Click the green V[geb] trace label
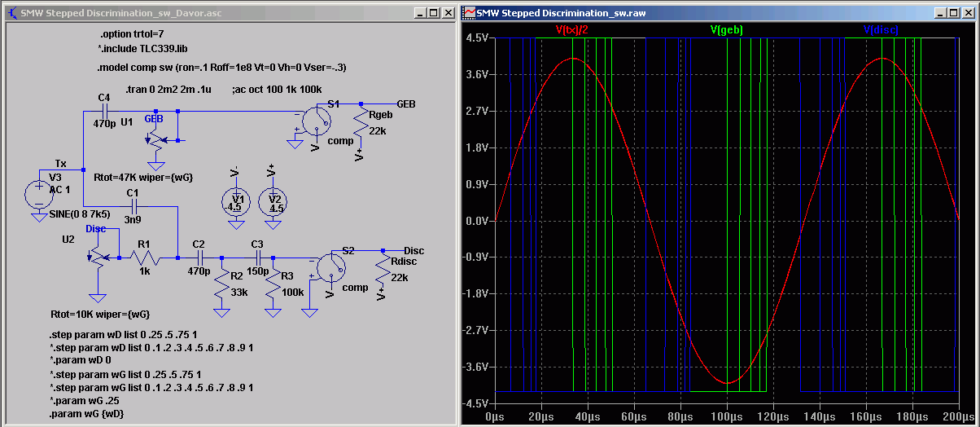 click(726, 30)
